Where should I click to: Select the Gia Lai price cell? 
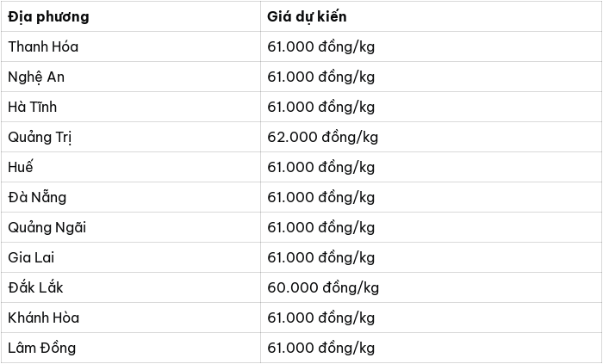431,257
